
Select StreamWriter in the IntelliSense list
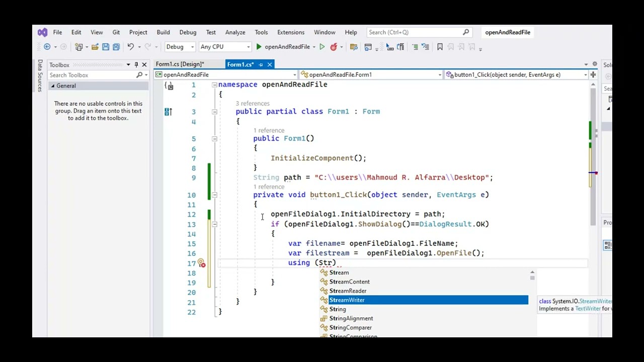[x=424, y=300]
